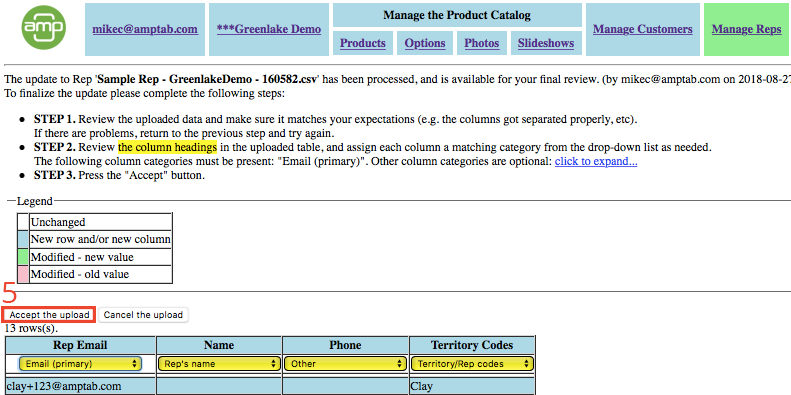Click the Rep Email column header

tap(80, 345)
